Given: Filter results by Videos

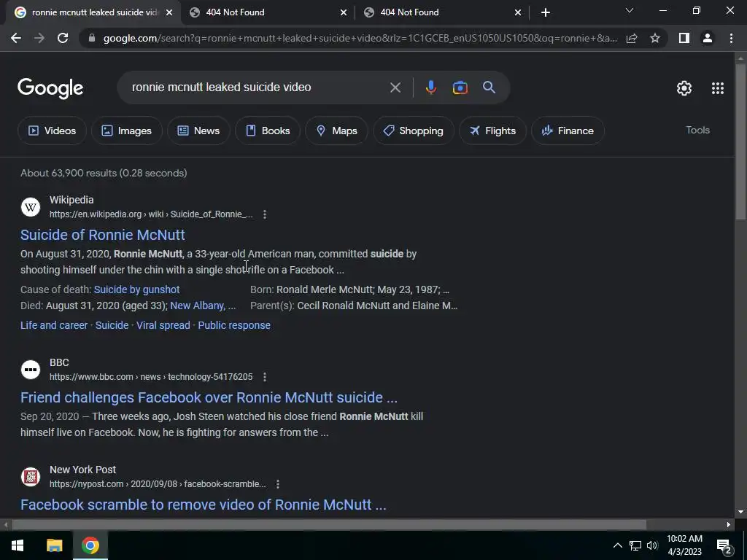Looking at the screenshot, I should tap(52, 131).
